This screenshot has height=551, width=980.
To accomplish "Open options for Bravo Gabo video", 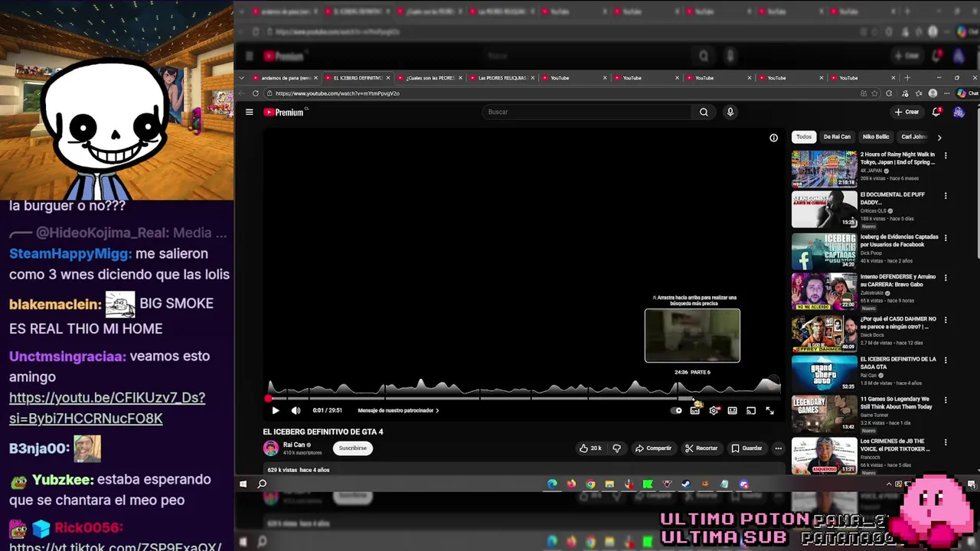I will [946, 279].
